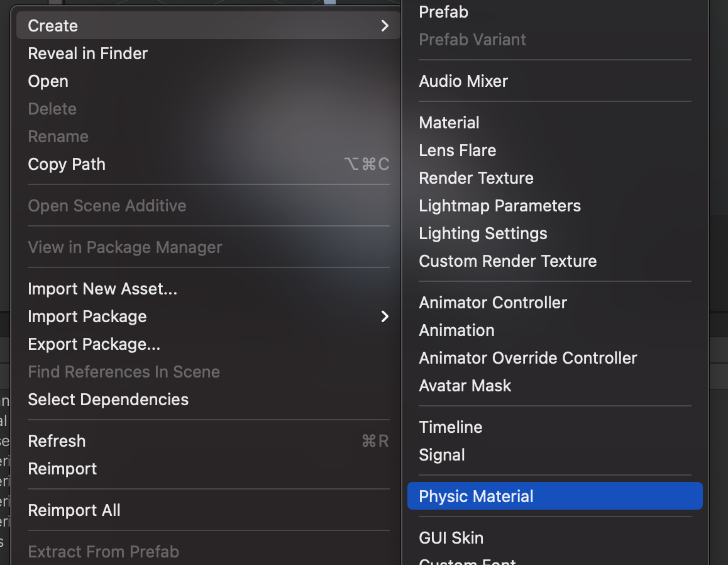Choose Lighting Settings in submenu
This screenshot has height=565, width=728.
483,233
